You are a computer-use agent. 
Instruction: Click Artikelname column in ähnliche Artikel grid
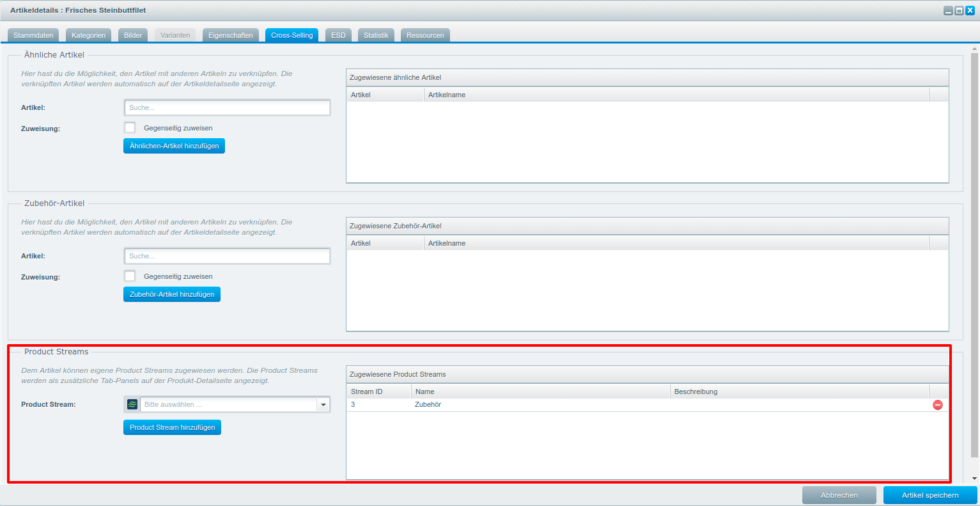click(676, 95)
